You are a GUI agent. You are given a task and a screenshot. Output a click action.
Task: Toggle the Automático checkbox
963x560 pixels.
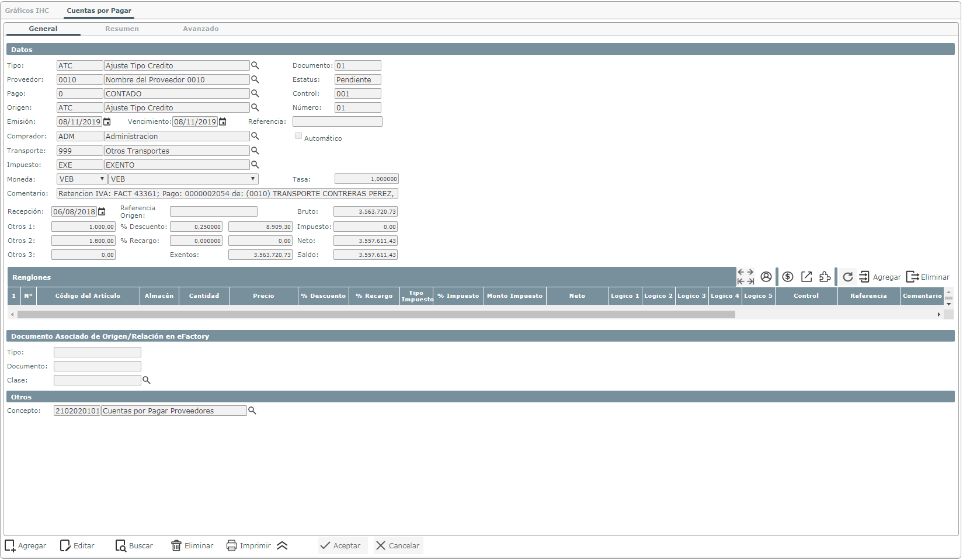click(298, 136)
